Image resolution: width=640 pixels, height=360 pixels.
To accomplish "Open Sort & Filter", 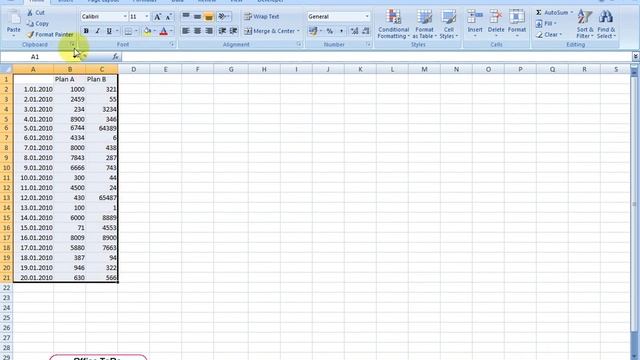I will click(585, 24).
